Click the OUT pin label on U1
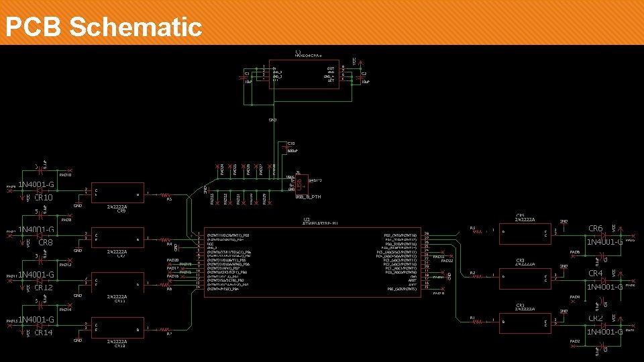The height and width of the screenshot is (362, 644). coord(331,68)
